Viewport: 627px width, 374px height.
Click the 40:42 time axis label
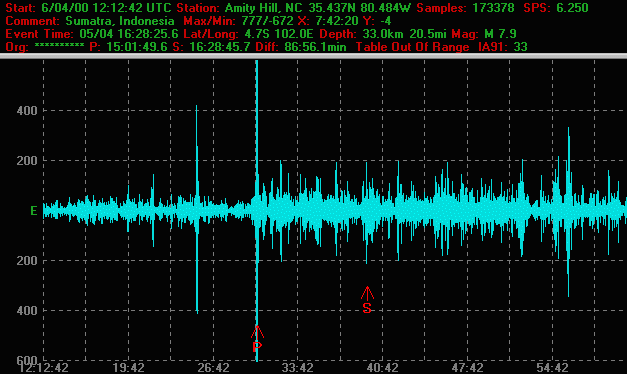pos(383,368)
